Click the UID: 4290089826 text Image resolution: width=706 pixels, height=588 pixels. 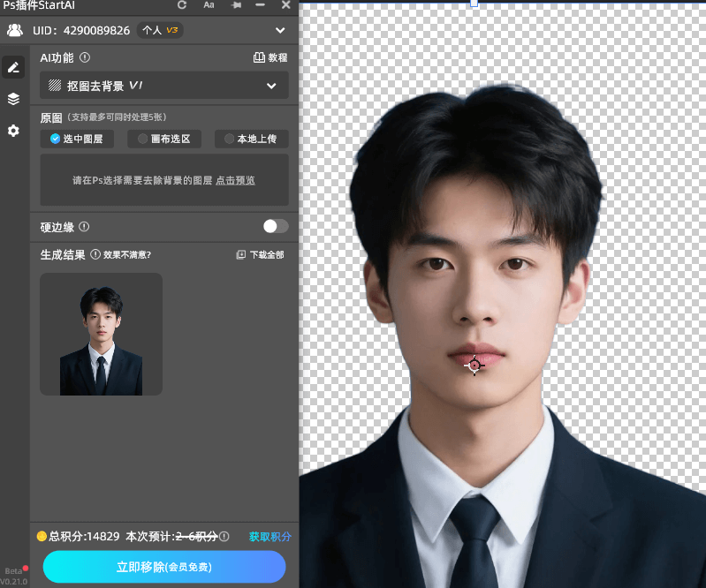click(81, 31)
